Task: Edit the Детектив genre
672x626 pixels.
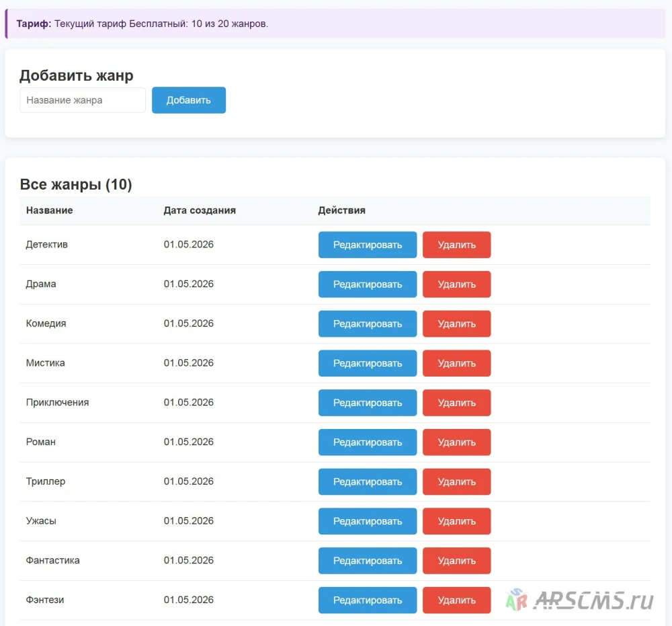Action: pyautogui.click(x=368, y=245)
